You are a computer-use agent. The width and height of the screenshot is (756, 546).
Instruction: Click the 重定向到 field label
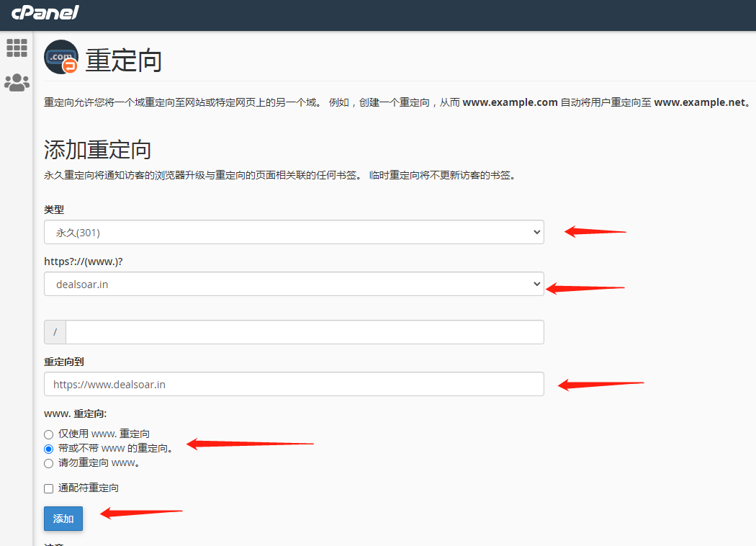point(64,362)
